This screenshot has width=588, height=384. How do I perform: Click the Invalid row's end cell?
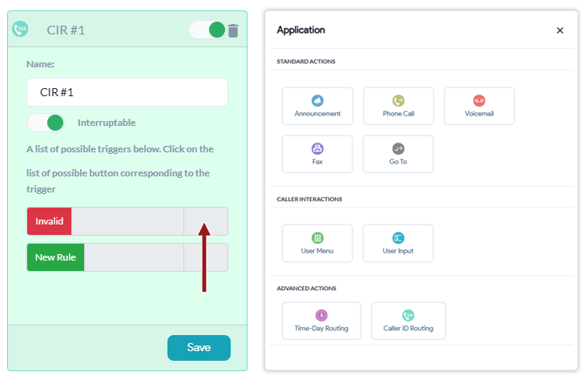click(206, 221)
